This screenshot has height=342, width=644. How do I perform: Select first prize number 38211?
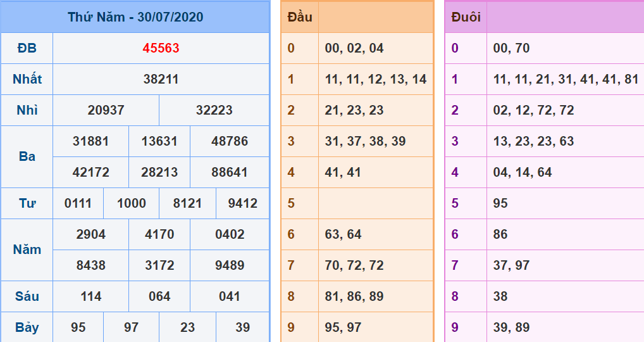[161, 79]
